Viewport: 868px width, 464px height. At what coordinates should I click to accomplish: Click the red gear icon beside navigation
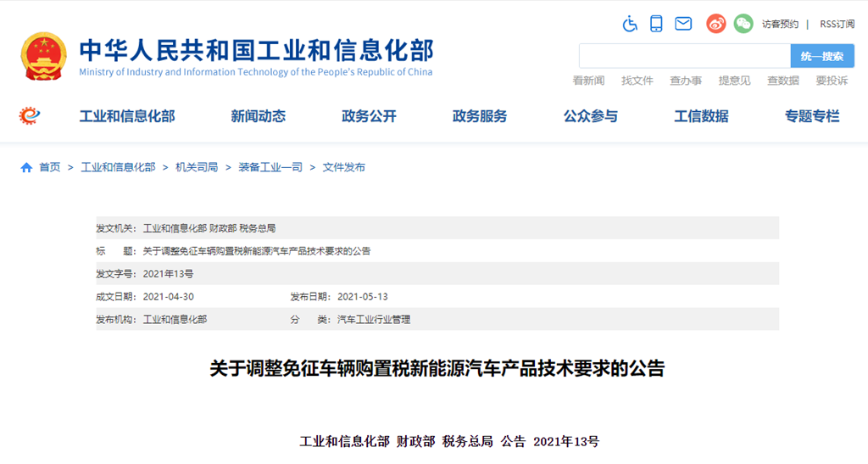pos(31,115)
